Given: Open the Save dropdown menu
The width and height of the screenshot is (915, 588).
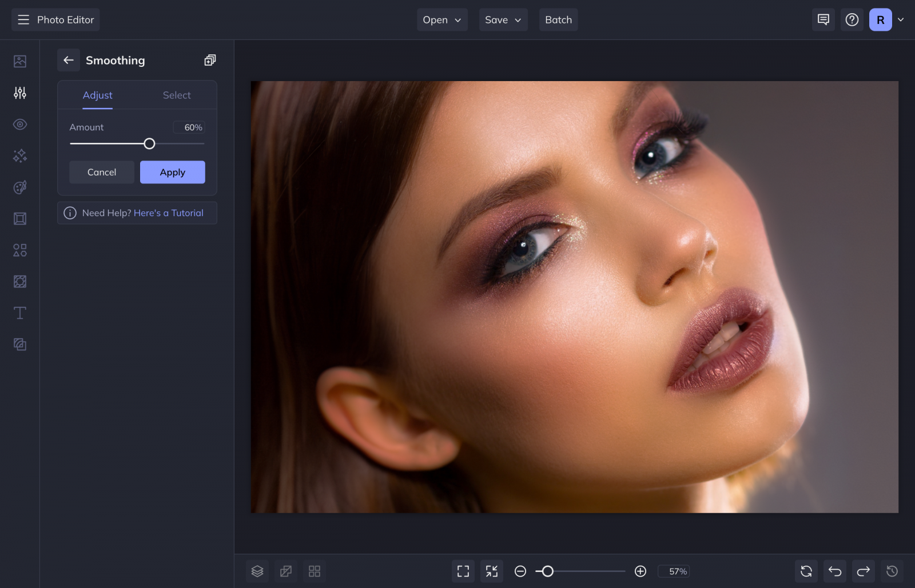Looking at the screenshot, I should pos(503,19).
